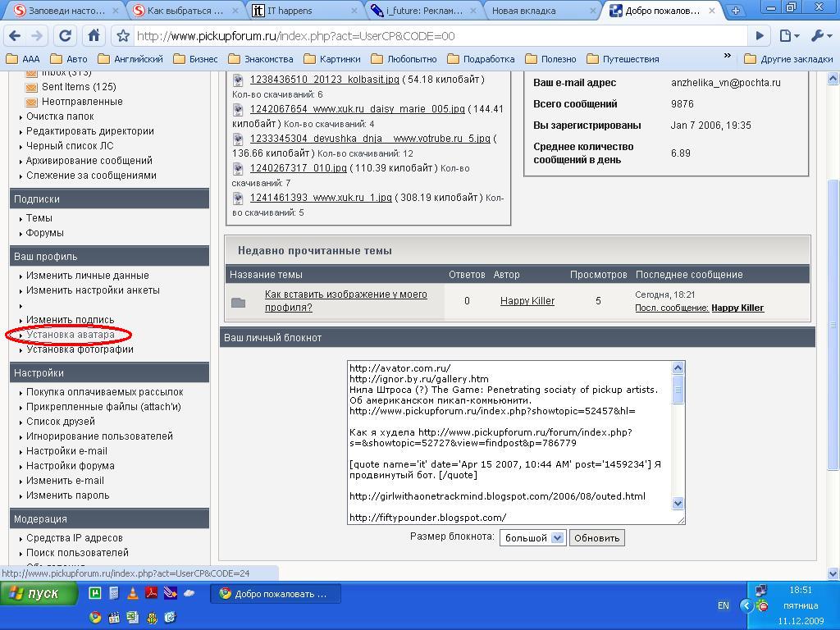Click the Обновить button
Image resolution: width=840 pixels, height=630 pixels.
(x=596, y=538)
